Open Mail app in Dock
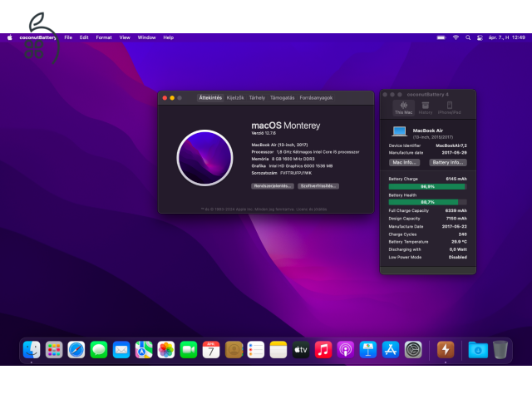The width and height of the screenshot is (532, 399). [121, 350]
